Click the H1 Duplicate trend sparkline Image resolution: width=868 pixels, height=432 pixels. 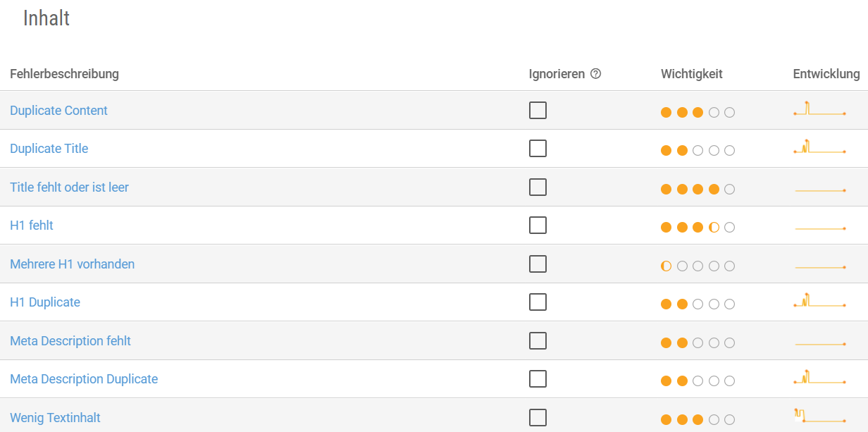click(819, 300)
